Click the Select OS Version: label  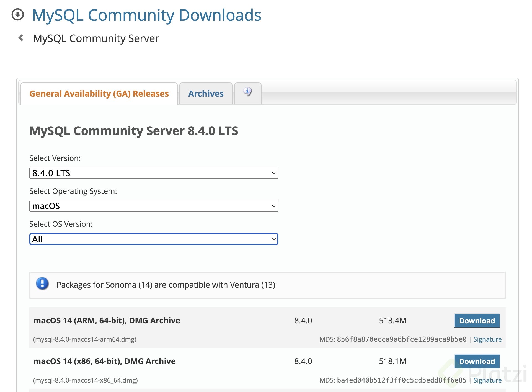pyautogui.click(x=61, y=224)
